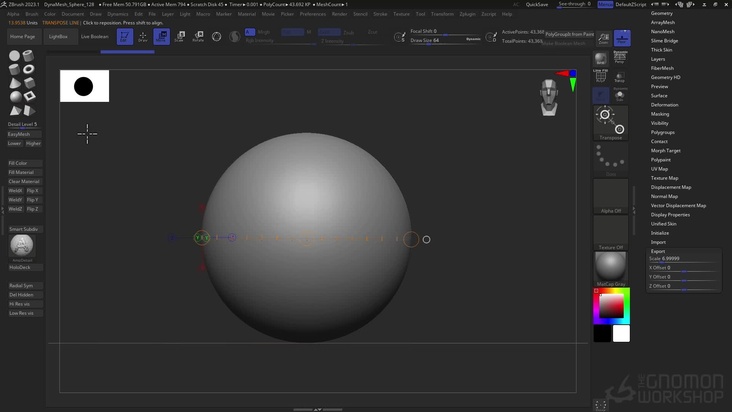The image size is (732, 412).
Task: Activate the Edit mode icon
Action: 125,36
